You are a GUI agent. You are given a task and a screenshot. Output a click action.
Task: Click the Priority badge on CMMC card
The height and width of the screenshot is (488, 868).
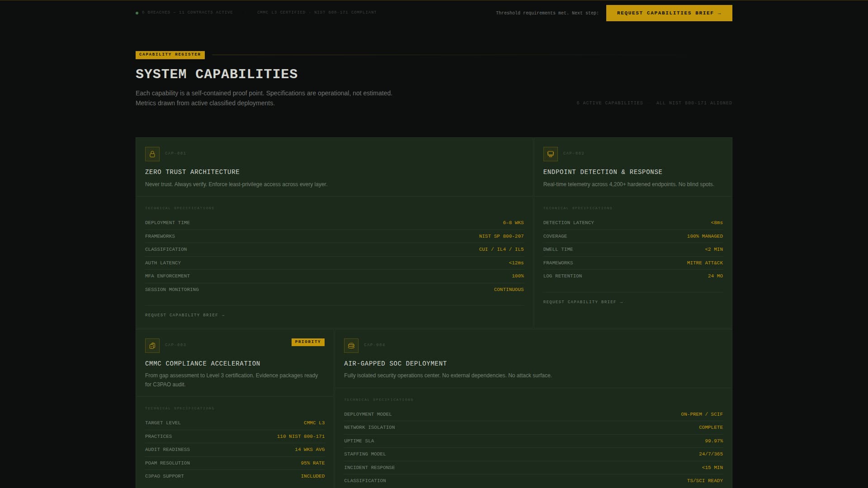308,342
